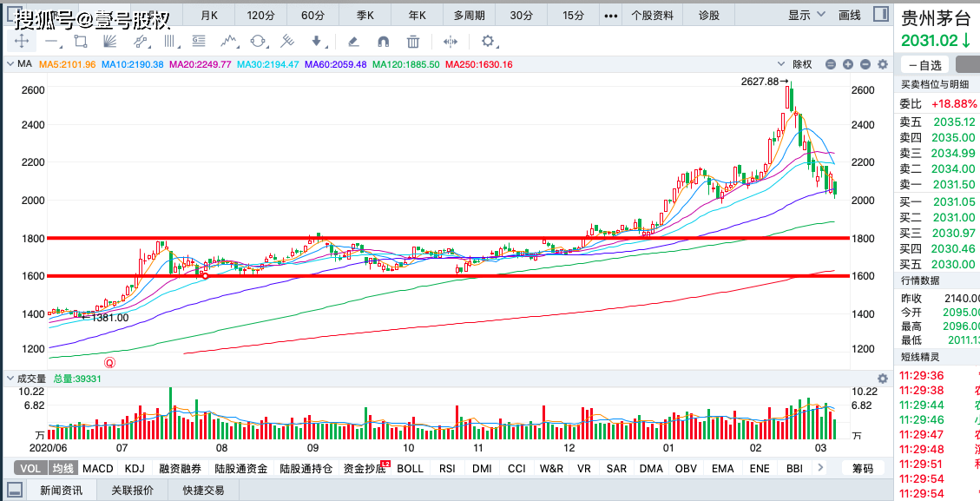The width and height of the screenshot is (980, 501).
Task: Open the drawing toolbar settings gear
Action: click(x=488, y=42)
